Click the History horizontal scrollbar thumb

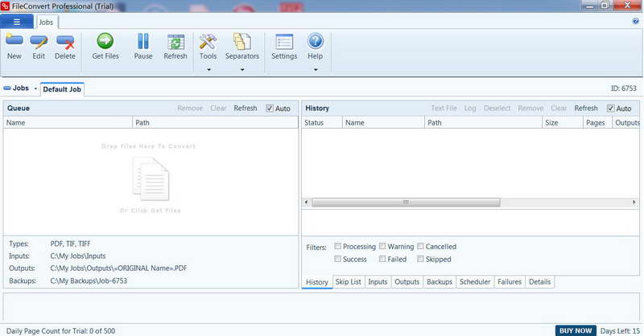[x=406, y=203]
